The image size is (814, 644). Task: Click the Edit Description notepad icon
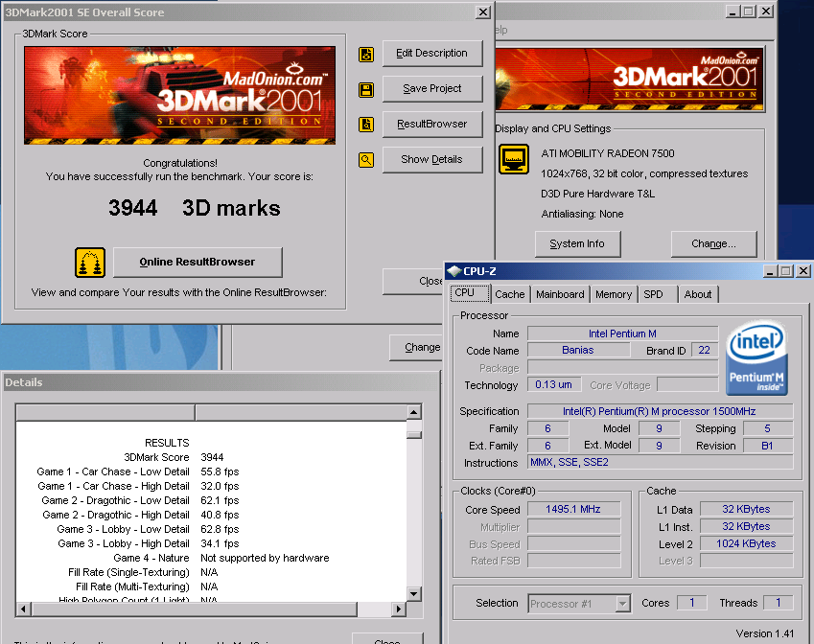coord(366,54)
